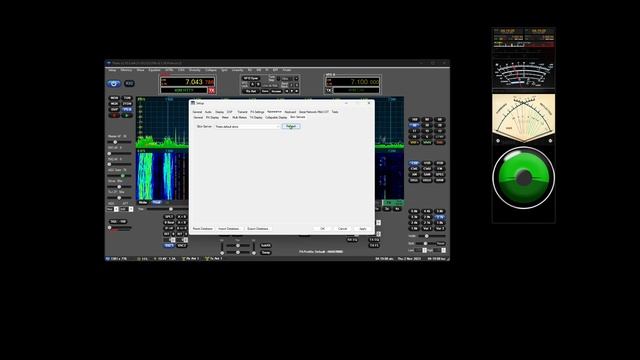Open the Memory menu
The width and height of the screenshot is (640, 360).
point(126,70)
